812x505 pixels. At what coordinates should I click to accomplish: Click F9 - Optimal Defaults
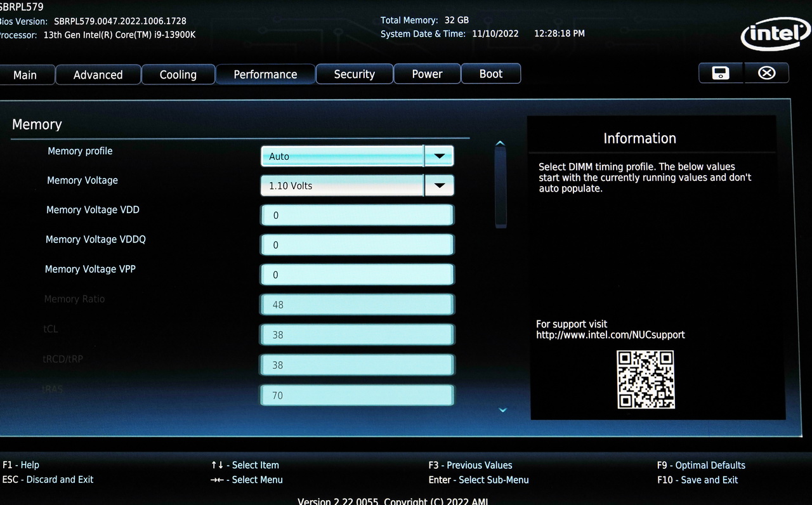coord(701,465)
